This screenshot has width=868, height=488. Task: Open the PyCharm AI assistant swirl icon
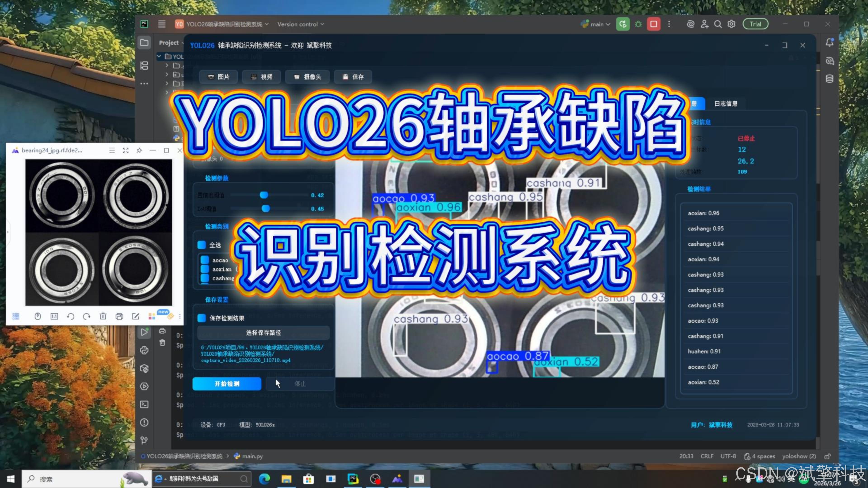tap(690, 24)
